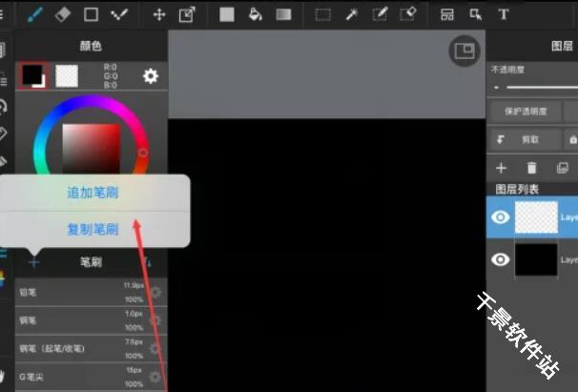Delete layer using trash icon
The width and height of the screenshot is (578, 392).
pyautogui.click(x=531, y=168)
